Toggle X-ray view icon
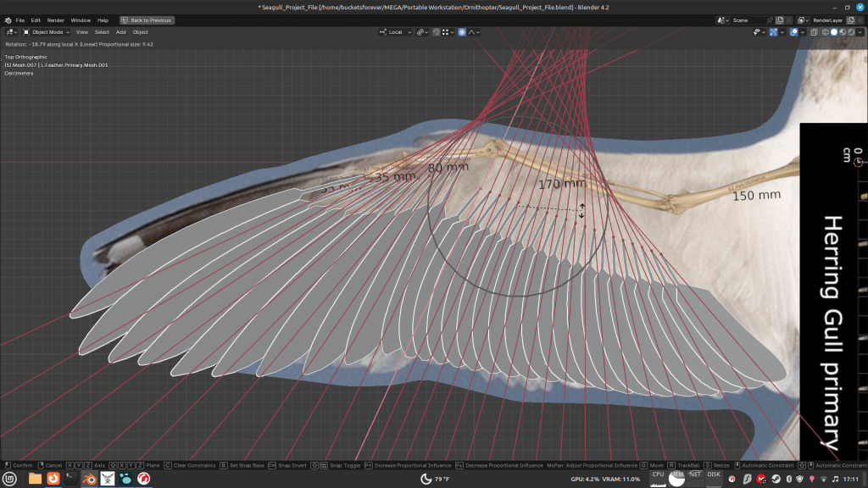The image size is (868, 488). pos(814,32)
